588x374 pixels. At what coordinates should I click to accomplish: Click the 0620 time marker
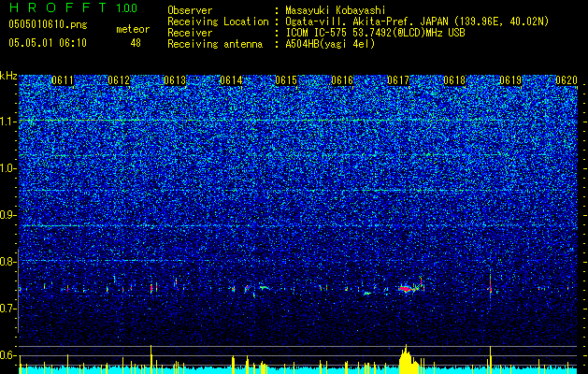click(566, 80)
